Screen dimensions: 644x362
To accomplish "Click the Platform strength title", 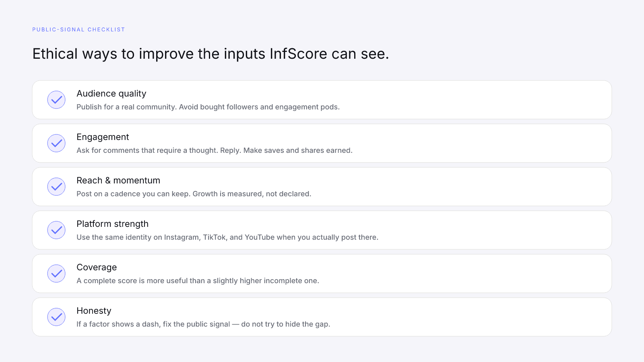I will pos(112,224).
